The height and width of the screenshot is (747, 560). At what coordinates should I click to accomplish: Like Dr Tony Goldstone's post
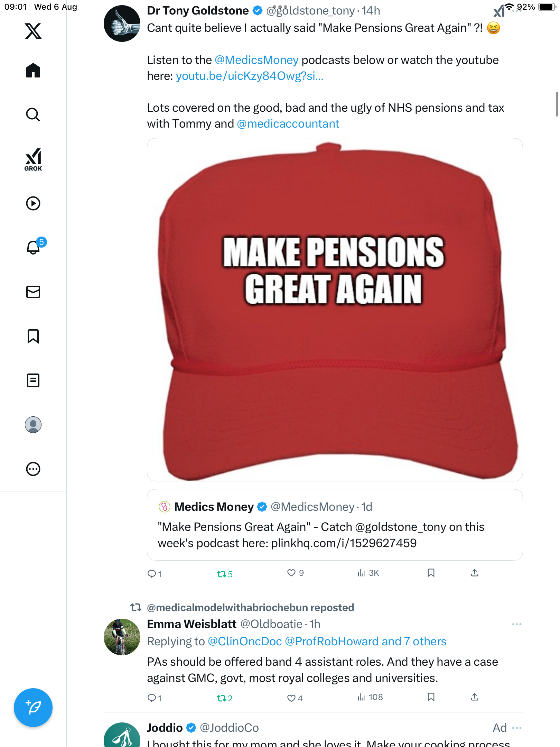tap(292, 573)
